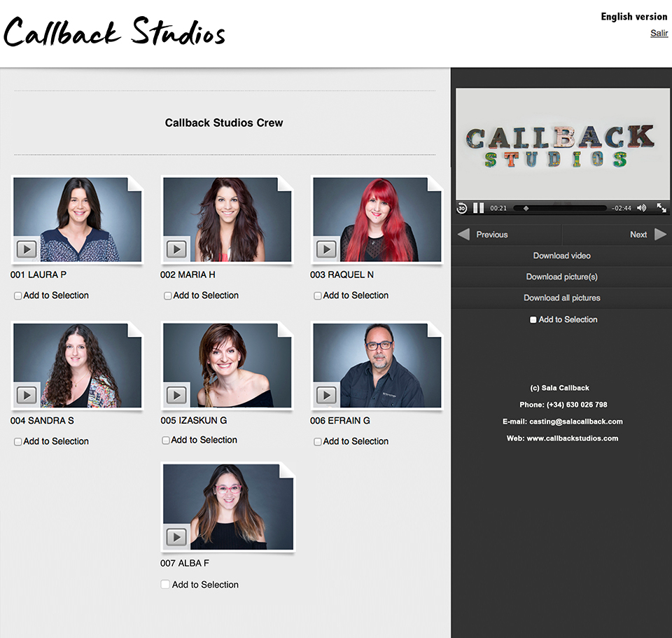Play the 006 EFRAIN G video
672x638 pixels.
point(326,395)
